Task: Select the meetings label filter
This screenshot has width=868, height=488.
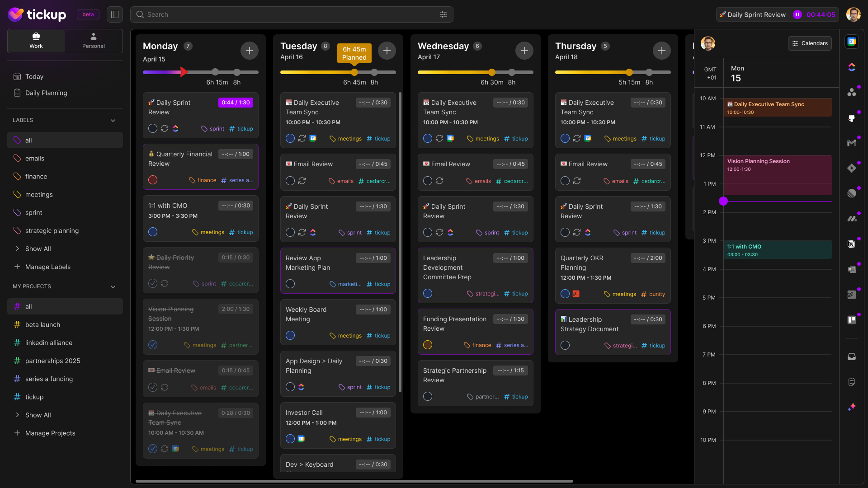Action: (x=39, y=194)
